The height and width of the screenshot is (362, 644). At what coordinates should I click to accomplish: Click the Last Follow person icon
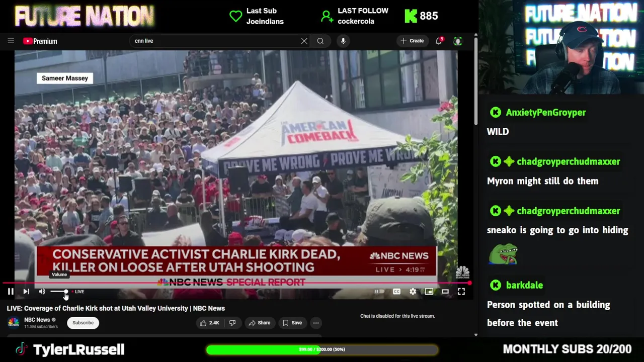point(327,17)
